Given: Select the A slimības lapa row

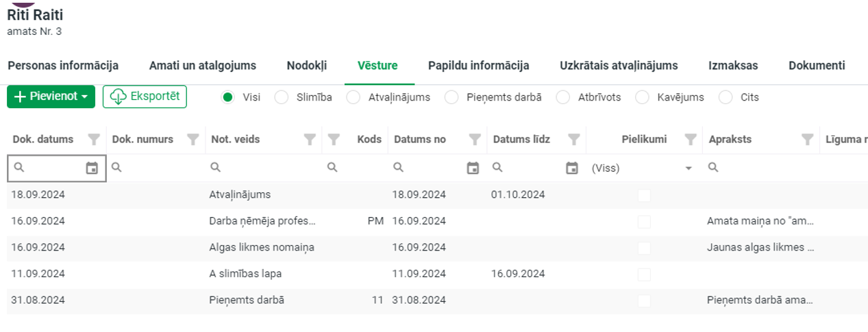Looking at the screenshot, I should coord(437,274).
